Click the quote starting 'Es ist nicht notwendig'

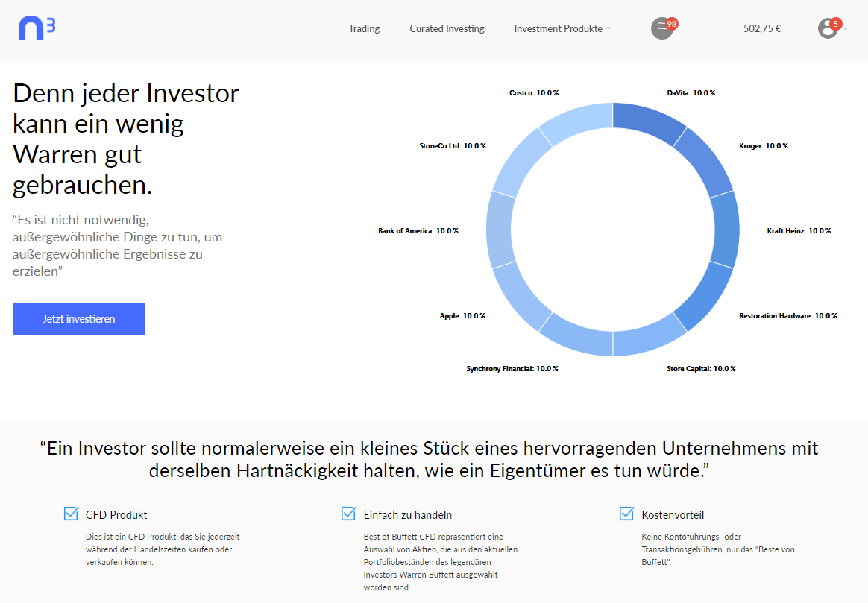[117, 245]
